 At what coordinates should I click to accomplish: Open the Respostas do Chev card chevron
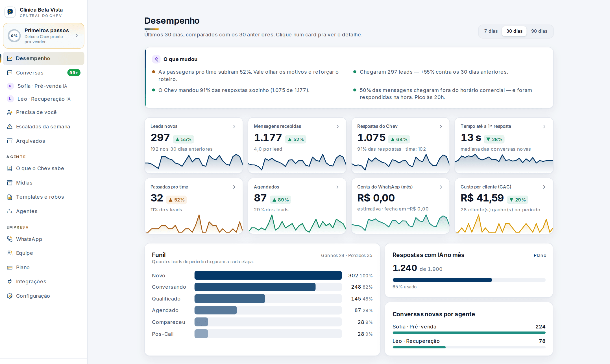[441, 127]
